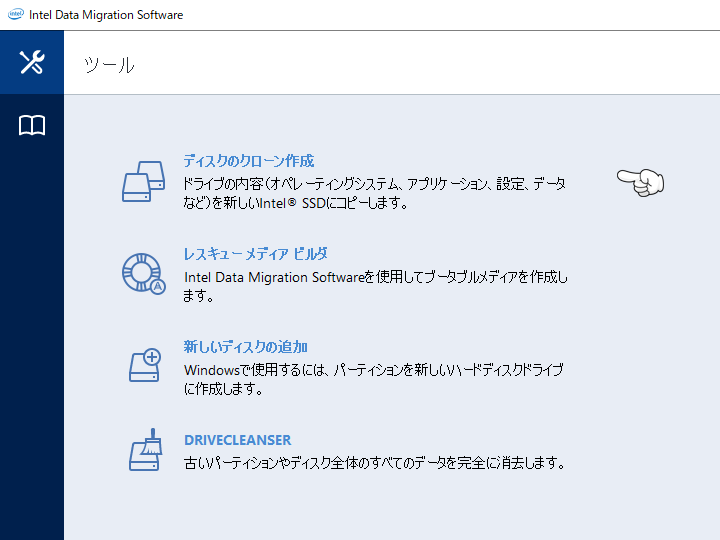
Task: Click the Intel Data Migration Software title
Action: pos(106,15)
